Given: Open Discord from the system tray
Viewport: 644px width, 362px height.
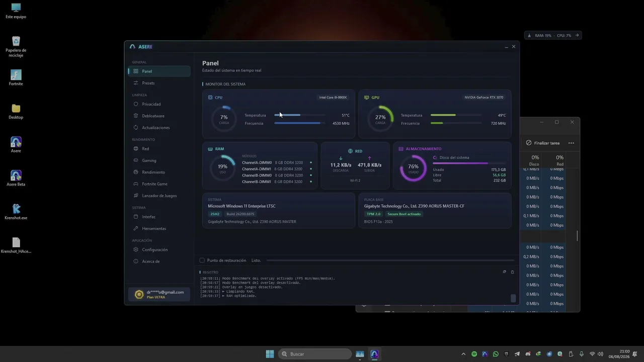Looking at the screenshot, I should (528, 354).
